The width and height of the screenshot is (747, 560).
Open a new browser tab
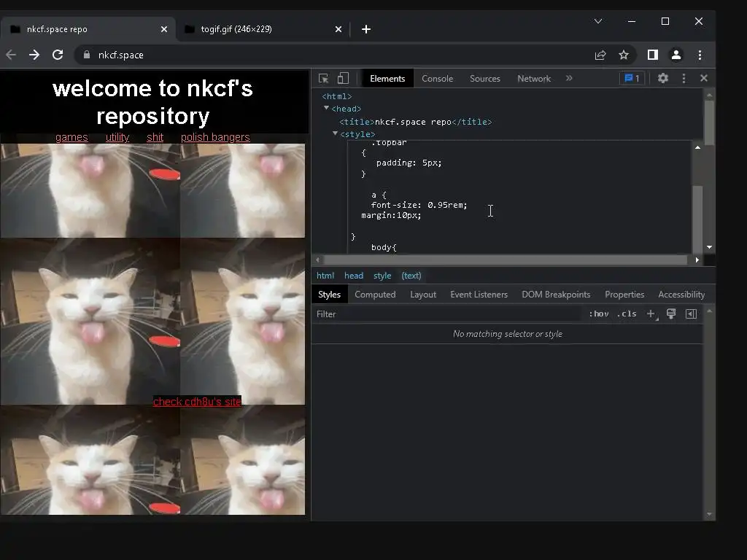[x=366, y=29]
